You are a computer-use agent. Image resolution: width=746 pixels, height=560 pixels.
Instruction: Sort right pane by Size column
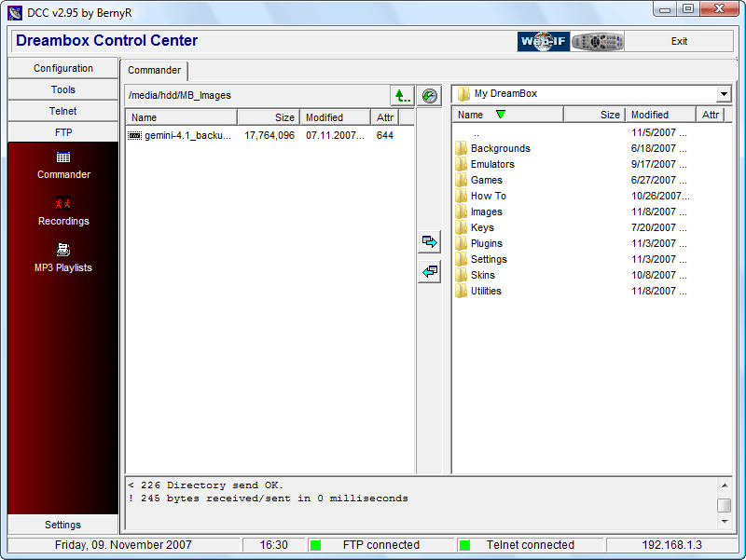click(595, 115)
